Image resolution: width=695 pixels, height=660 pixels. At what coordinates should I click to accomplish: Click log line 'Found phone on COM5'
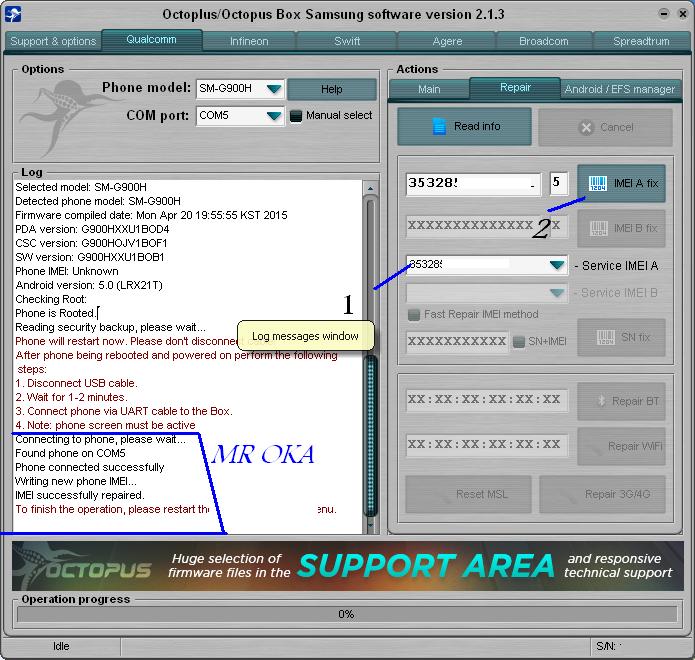pyautogui.click(x=70, y=453)
